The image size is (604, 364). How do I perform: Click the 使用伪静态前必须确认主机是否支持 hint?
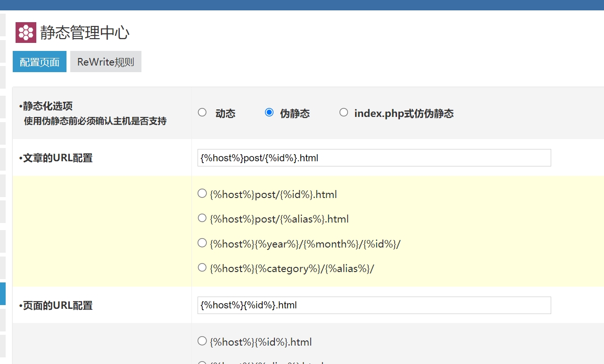(x=95, y=121)
